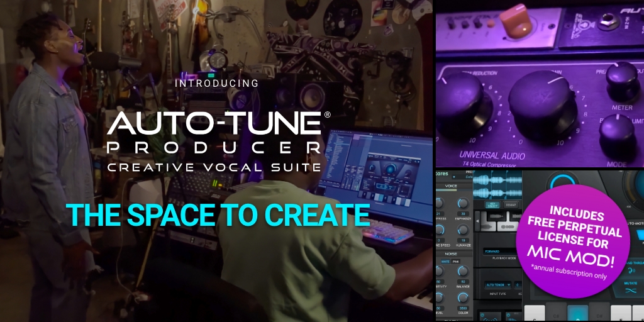Open the FORWARD playback mode field
644x322 pixels.
click(500, 252)
